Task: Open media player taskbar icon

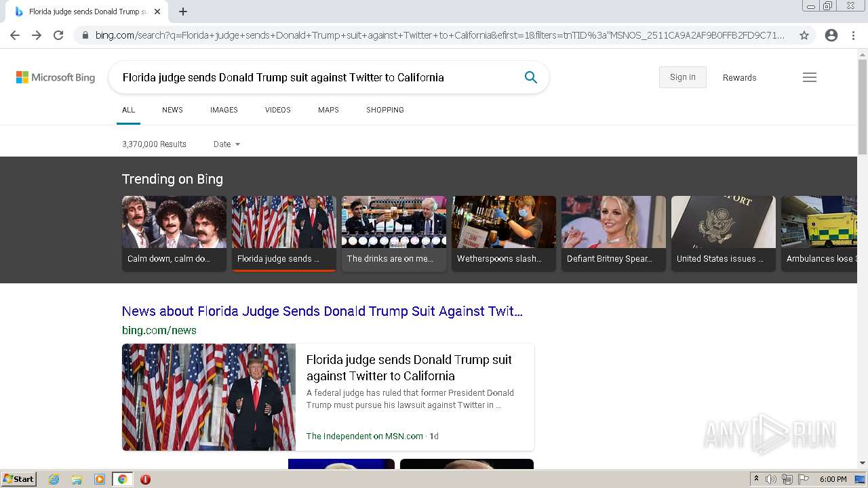Action: coord(100,479)
